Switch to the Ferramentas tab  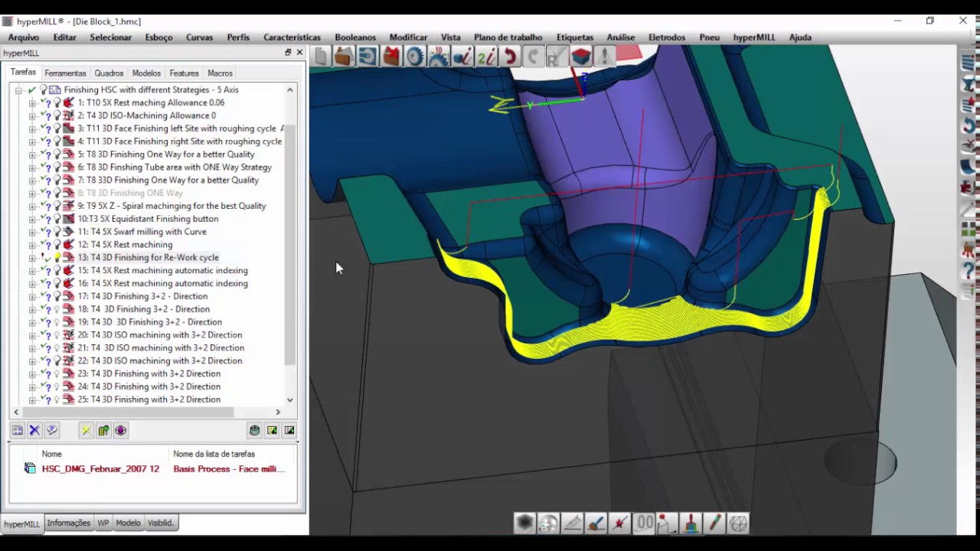tap(65, 73)
